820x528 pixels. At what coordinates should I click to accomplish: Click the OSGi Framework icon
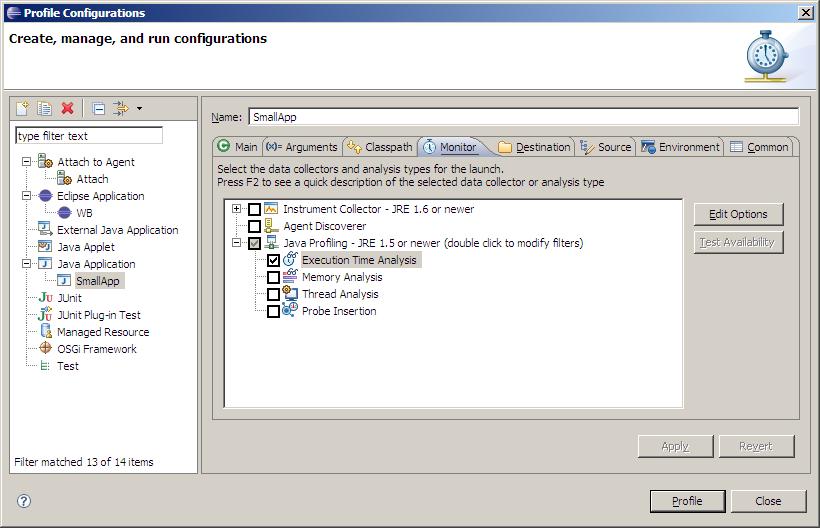pos(45,348)
